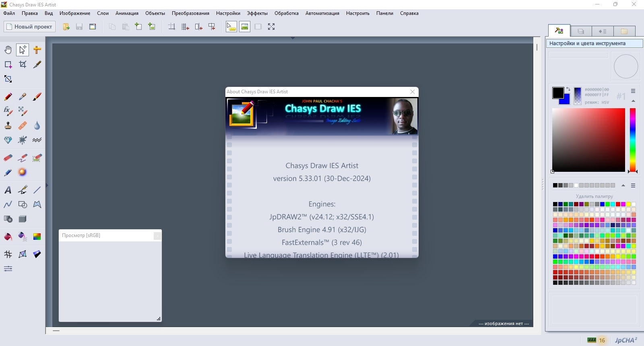The height and width of the screenshot is (346, 644).
Task: Swap foreground and background colors
Action: point(568,89)
